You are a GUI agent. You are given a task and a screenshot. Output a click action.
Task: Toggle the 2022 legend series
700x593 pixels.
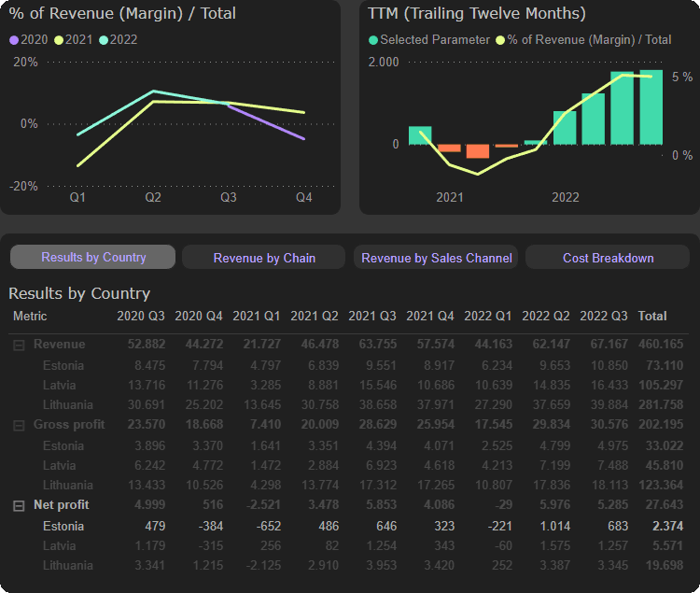(x=118, y=40)
